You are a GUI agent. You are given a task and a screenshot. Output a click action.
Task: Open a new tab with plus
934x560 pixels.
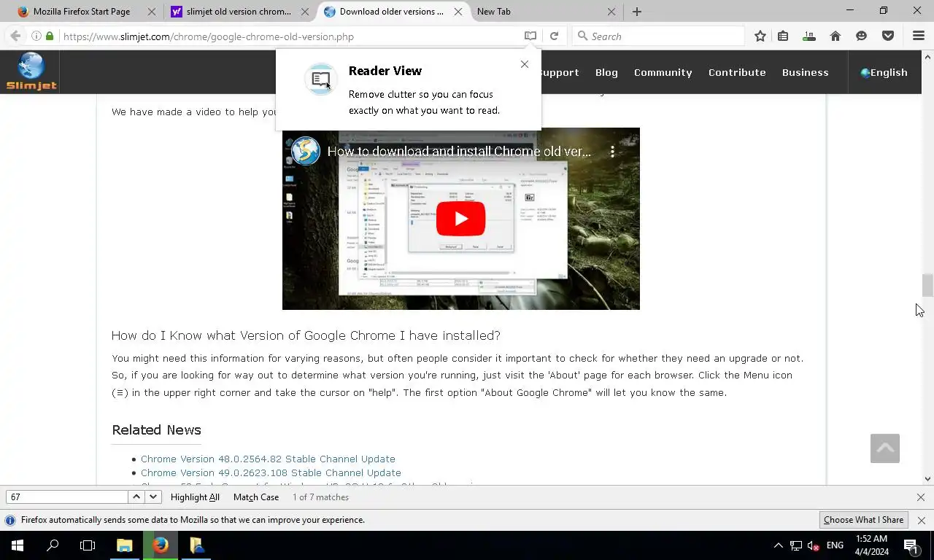pyautogui.click(x=636, y=12)
